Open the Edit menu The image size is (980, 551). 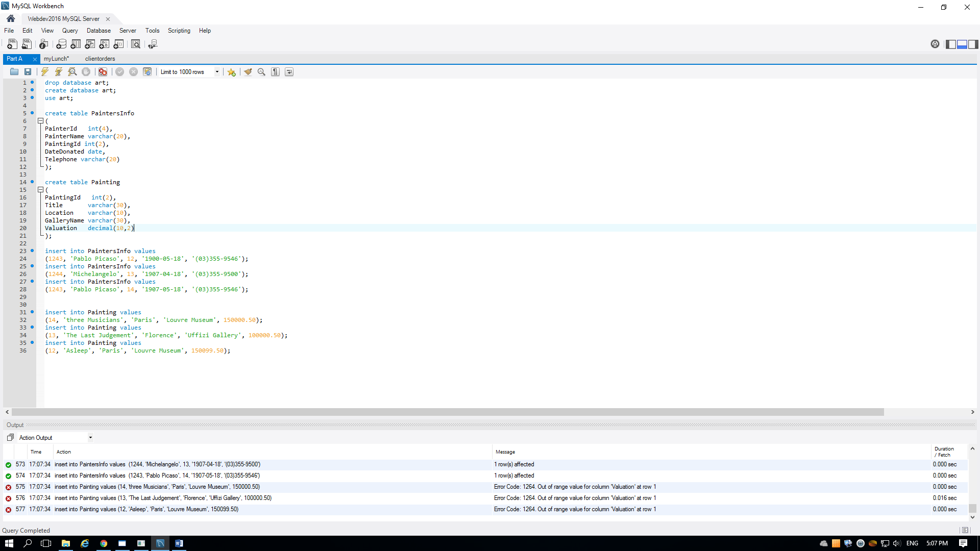pyautogui.click(x=28, y=31)
